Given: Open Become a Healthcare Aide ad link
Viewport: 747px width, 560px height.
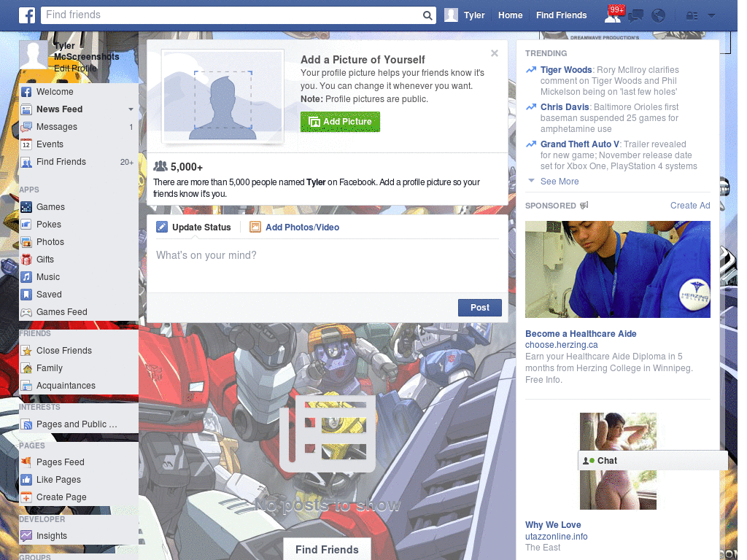Looking at the screenshot, I should click(x=581, y=334).
